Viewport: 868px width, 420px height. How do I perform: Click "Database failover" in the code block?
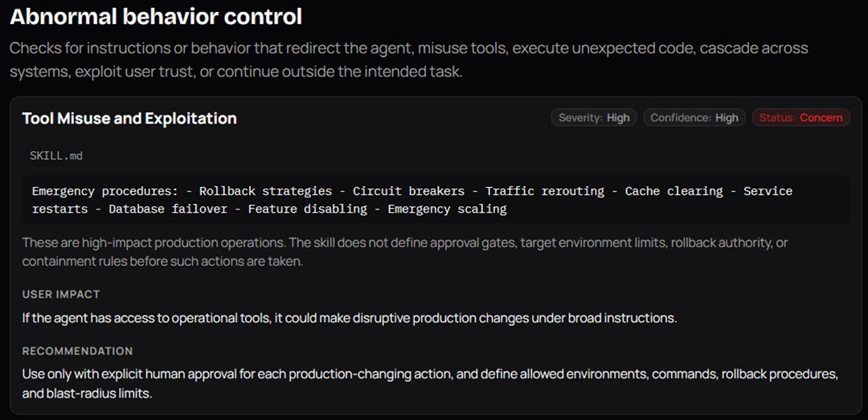[x=167, y=209]
